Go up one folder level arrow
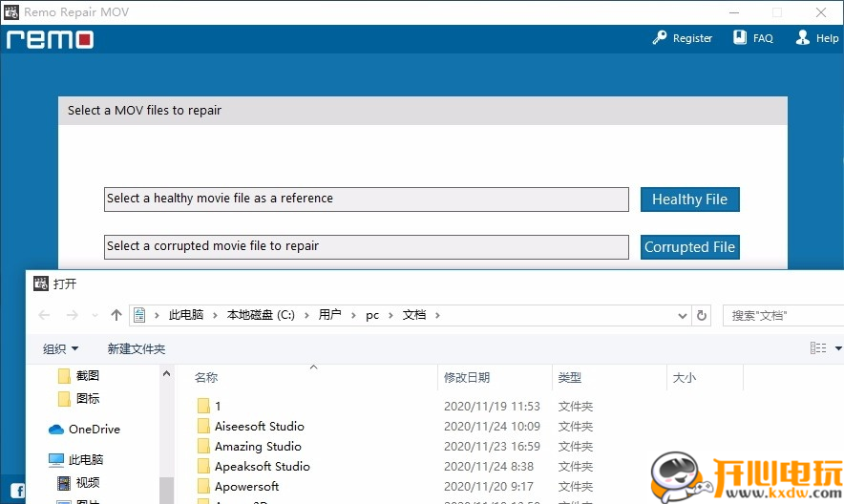This screenshot has width=844, height=504. [116, 315]
